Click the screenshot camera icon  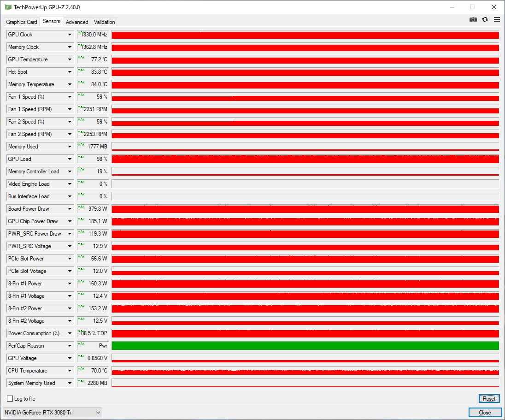pyautogui.click(x=473, y=19)
